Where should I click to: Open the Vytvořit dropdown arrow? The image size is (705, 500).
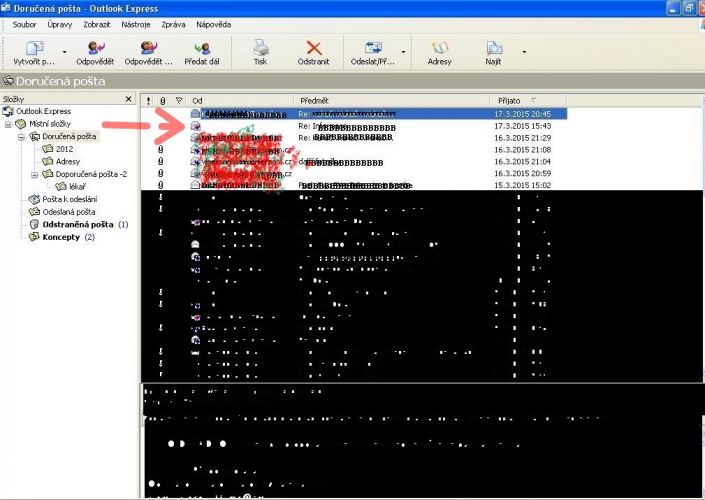pyautogui.click(x=64, y=52)
